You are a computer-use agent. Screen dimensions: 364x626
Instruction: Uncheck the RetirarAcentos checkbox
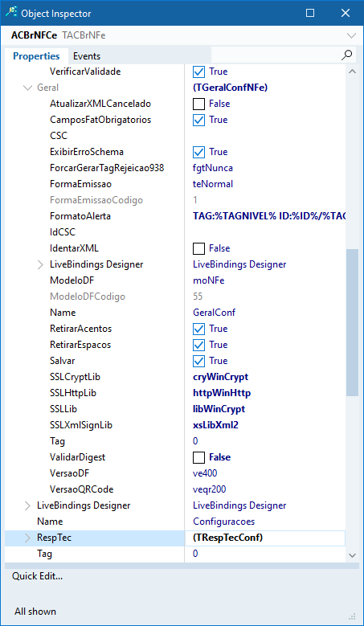click(198, 329)
